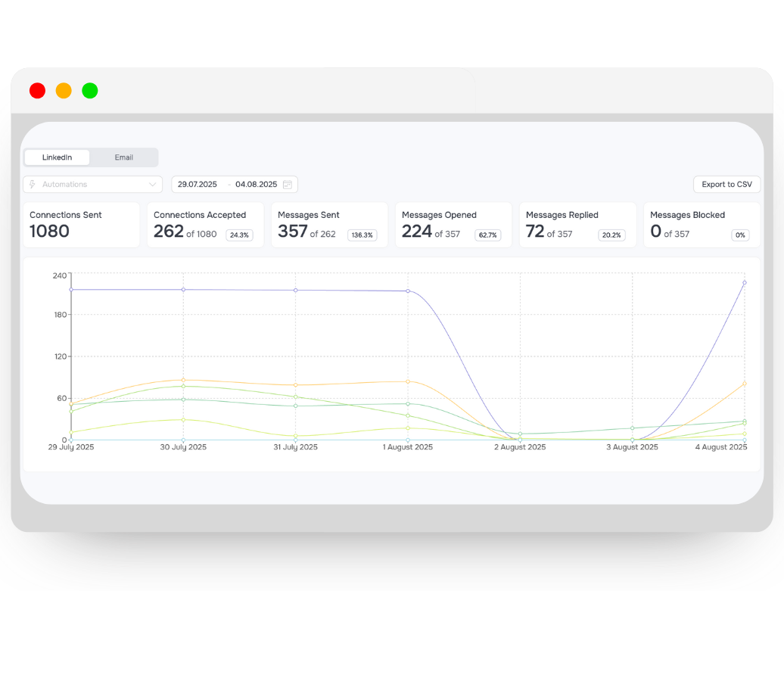Click the purple data point on 30 July 2025
The height and width of the screenshot is (678, 784).
[183, 290]
